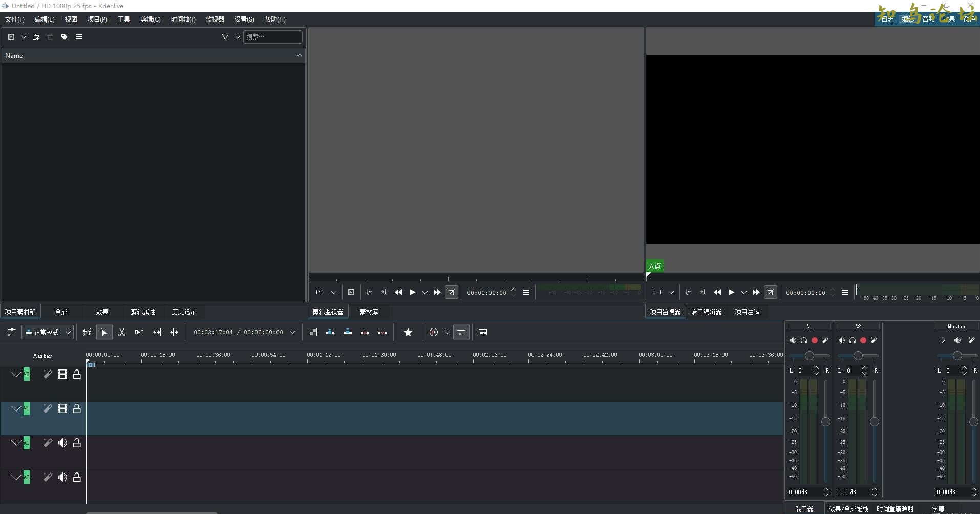Click the project bin search field

pos(272,37)
